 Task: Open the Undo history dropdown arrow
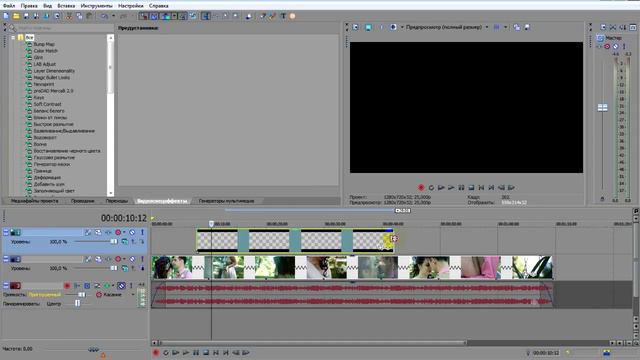113,16
